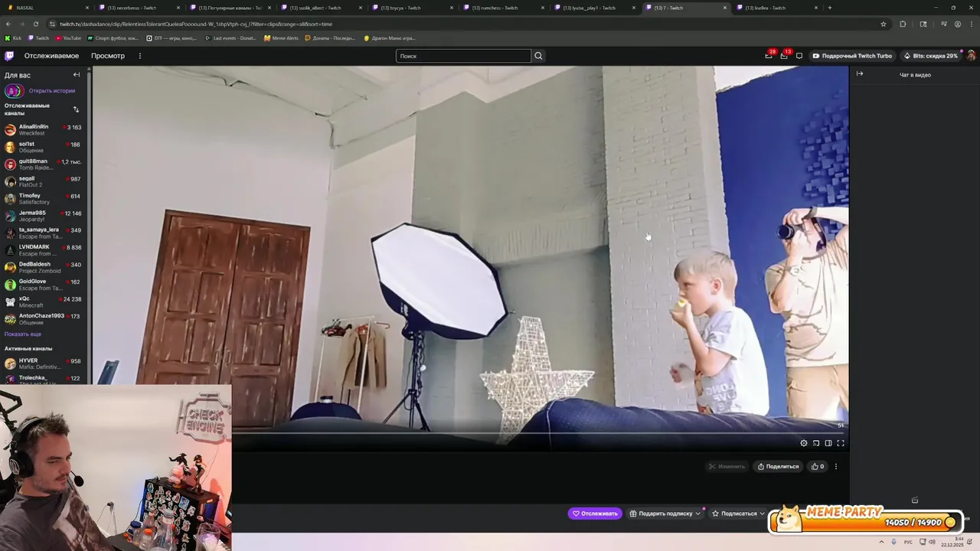Open the stories avatar icon
Viewport: 980px width, 551px height.
13,91
